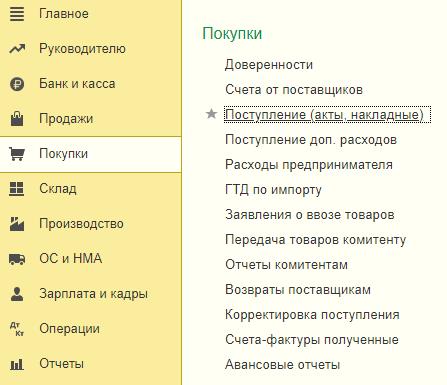447x385 pixels.
Task: Click the person icon for Зарплата и кадры
Action: pos(17,294)
